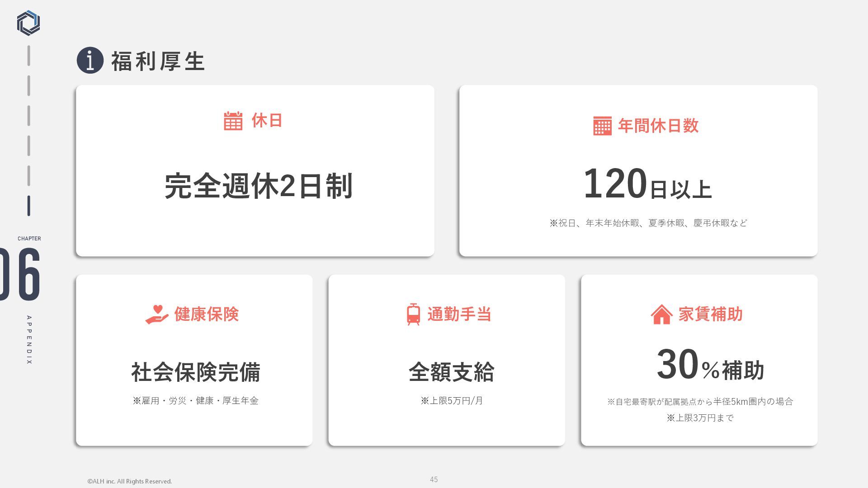Click the chapter number 06
Viewport: 868px width, 488px height.
coord(20,274)
